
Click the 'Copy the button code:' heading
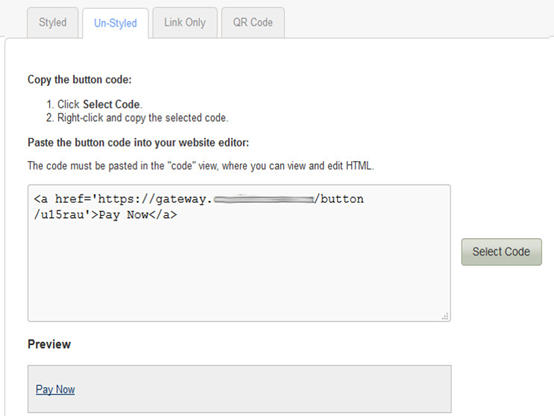pyautogui.click(x=79, y=80)
